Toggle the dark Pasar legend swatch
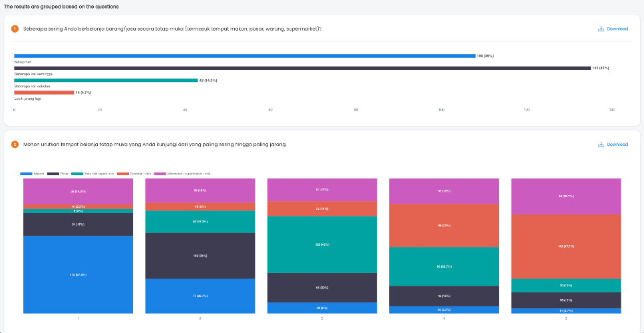 (53, 174)
